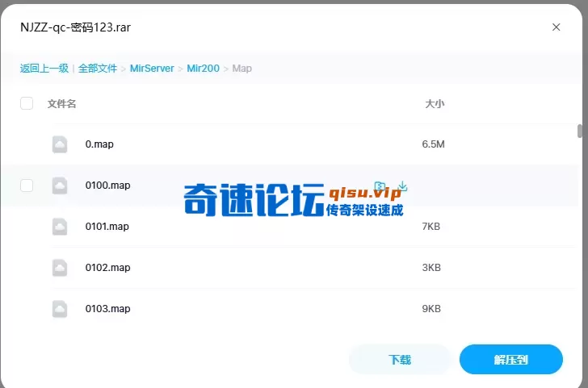Select the 0.map file name
Viewport: 588px width, 388px height.
point(99,144)
